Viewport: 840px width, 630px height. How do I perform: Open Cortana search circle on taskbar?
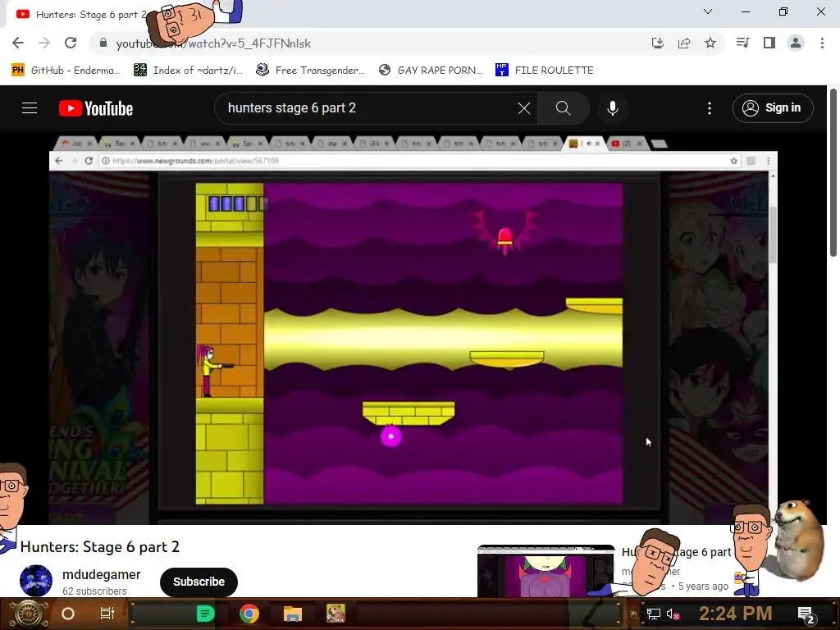tap(68, 614)
